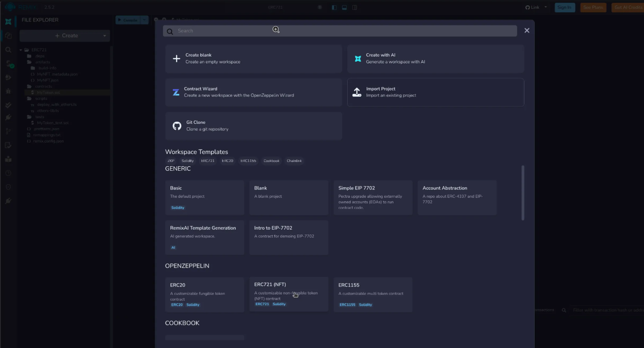Screen dimensions: 644x348
Task: Open the build-info folder
Action: point(47,68)
